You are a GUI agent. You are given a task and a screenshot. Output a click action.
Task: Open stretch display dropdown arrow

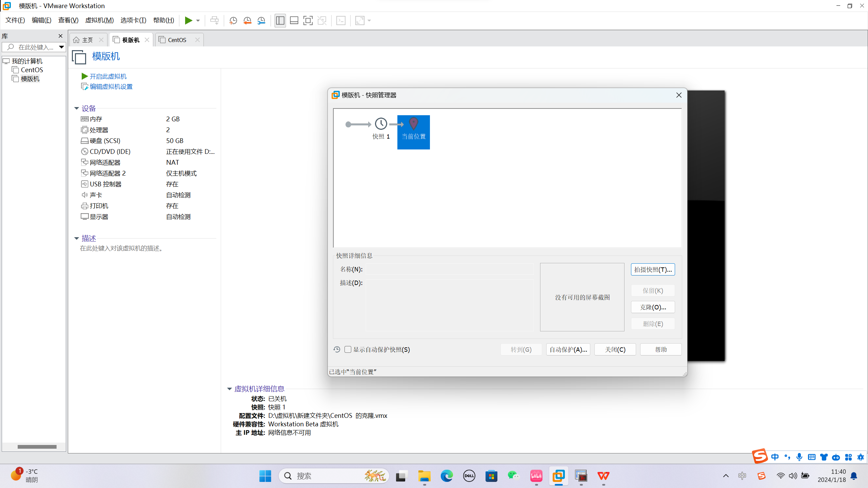click(369, 21)
